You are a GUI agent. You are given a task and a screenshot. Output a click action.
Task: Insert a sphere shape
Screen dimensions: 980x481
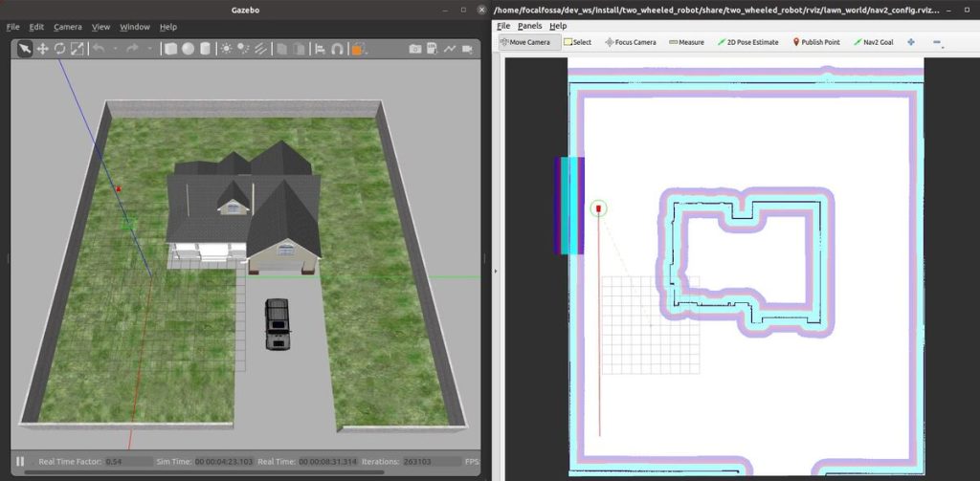point(188,48)
